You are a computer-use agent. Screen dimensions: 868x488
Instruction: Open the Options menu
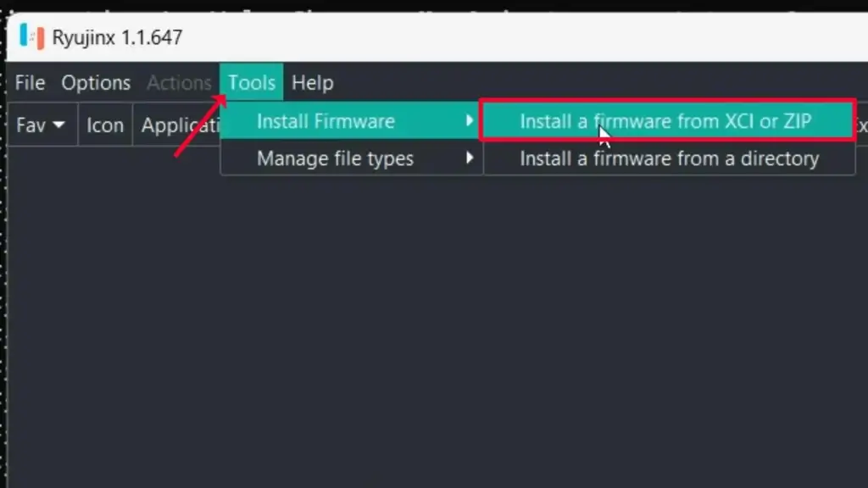pos(96,83)
